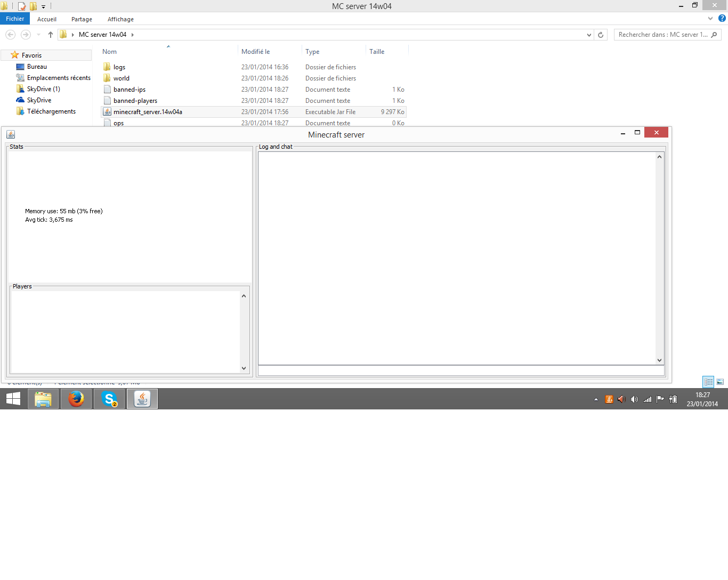Click the volume speaker tray icon
This screenshot has width=728, height=580.
(634, 399)
